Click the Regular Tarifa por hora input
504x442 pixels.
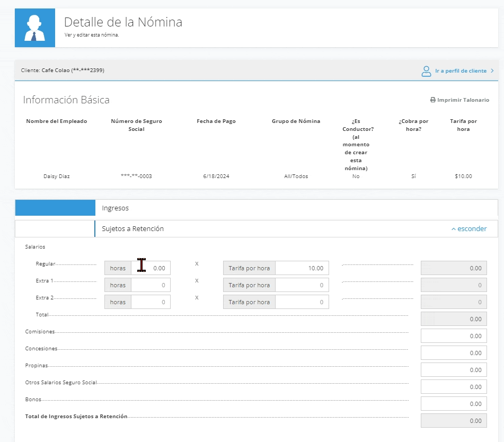302,268
